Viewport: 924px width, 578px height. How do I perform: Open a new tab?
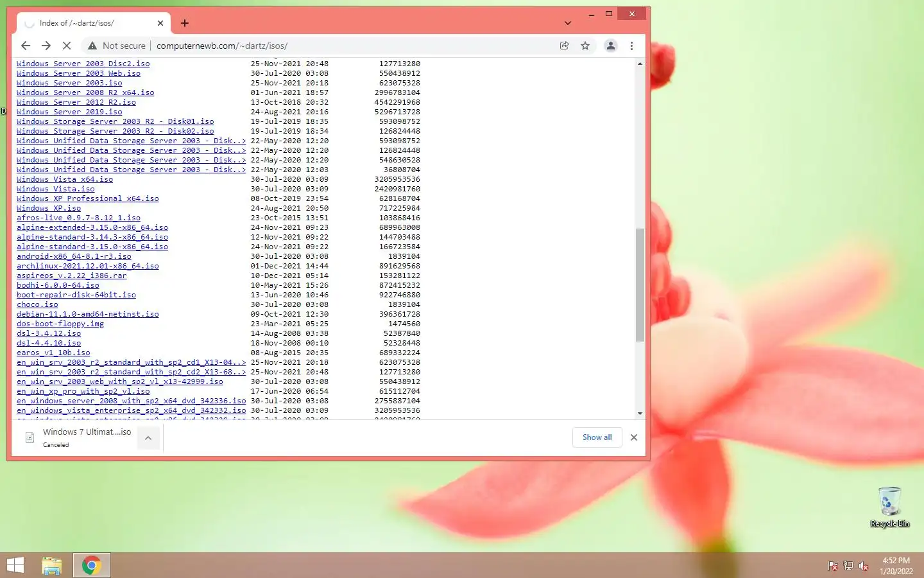[x=185, y=23]
